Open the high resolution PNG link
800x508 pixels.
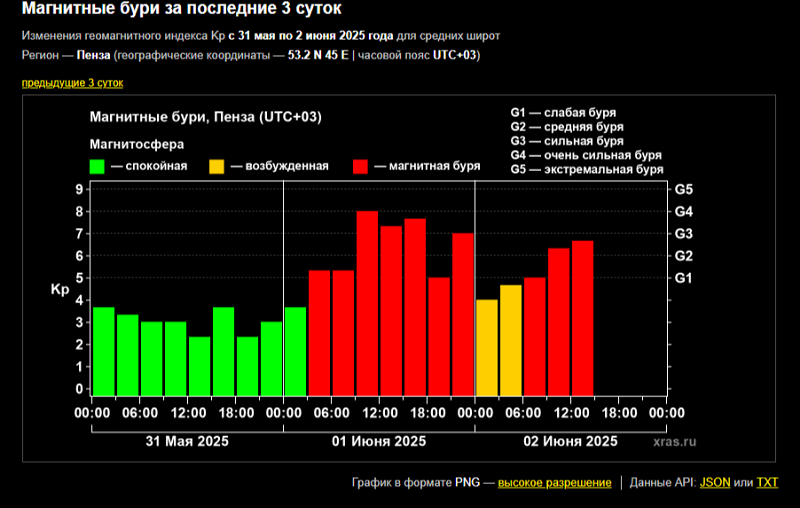coord(554,483)
